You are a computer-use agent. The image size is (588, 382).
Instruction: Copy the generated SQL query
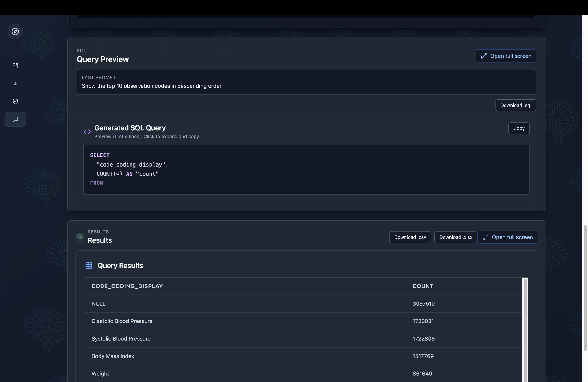tap(519, 128)
